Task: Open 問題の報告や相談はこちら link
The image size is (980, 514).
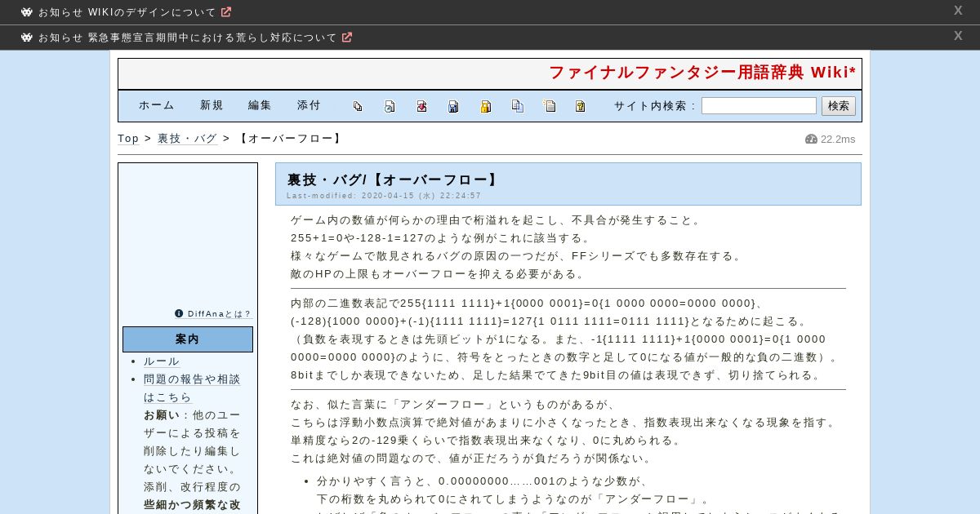Action: (192, 388)
